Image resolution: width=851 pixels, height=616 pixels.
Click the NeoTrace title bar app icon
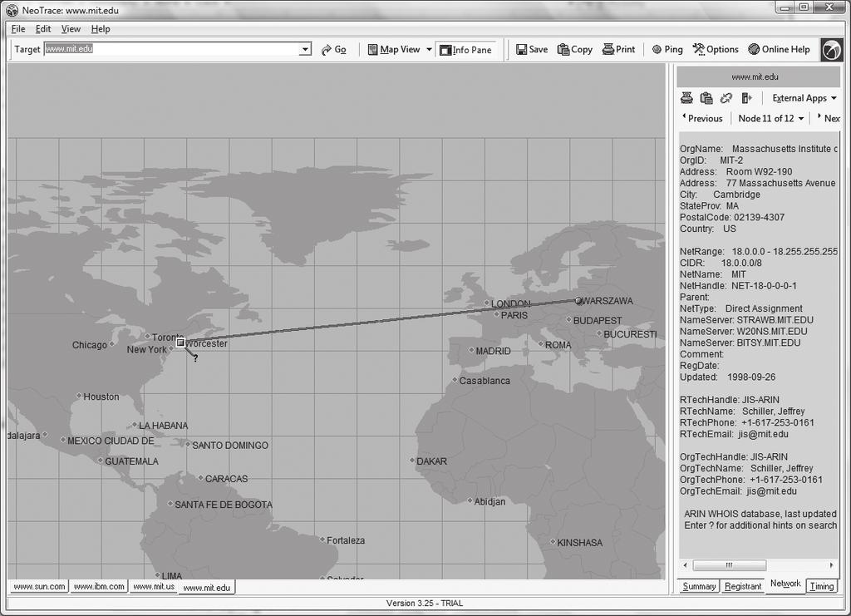[x=12, y=10]
